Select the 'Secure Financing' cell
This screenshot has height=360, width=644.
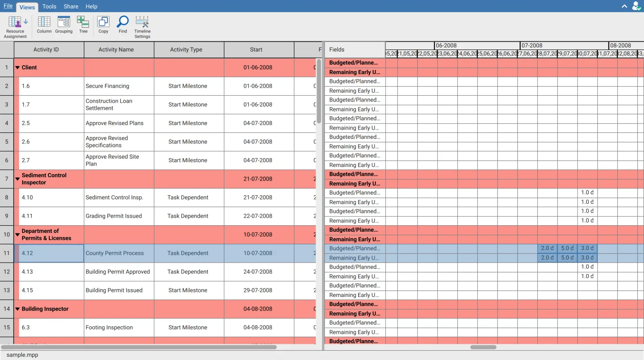point(119,86)
